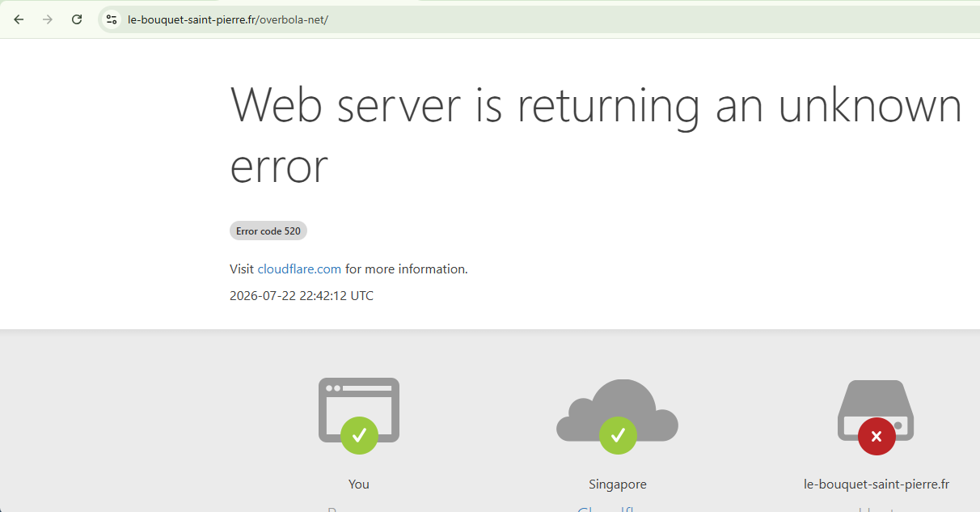980x512 pixels.
Task: Click the Error code 520 badge
Action: [x=268, y=231]
